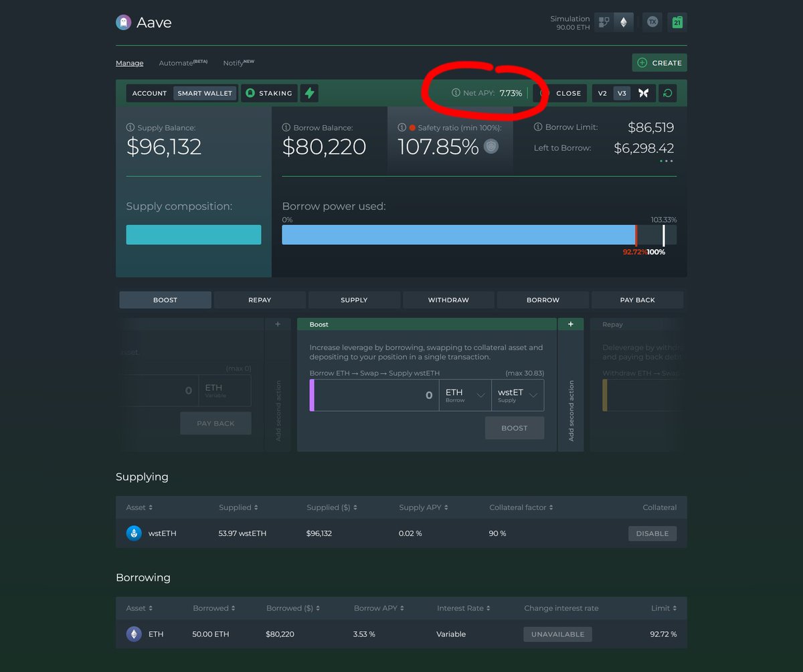This screenshot has width=803, height=672.
Task: Click the wstETH token icon in Supplying
Action: pos(134,533)
